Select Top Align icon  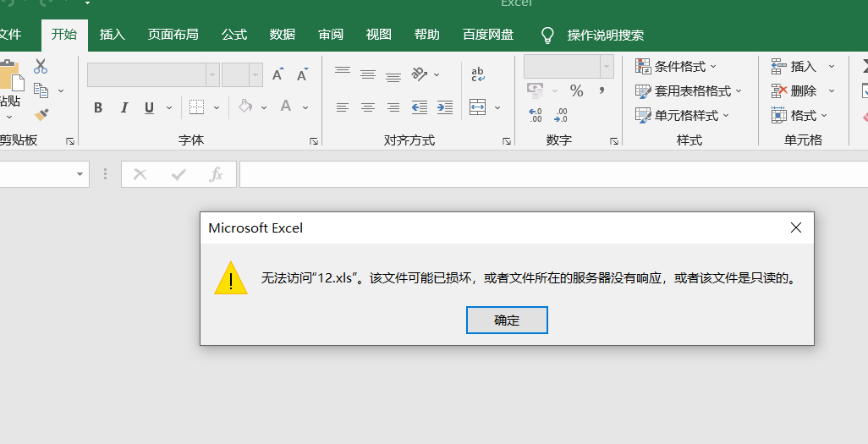[343, 73]
